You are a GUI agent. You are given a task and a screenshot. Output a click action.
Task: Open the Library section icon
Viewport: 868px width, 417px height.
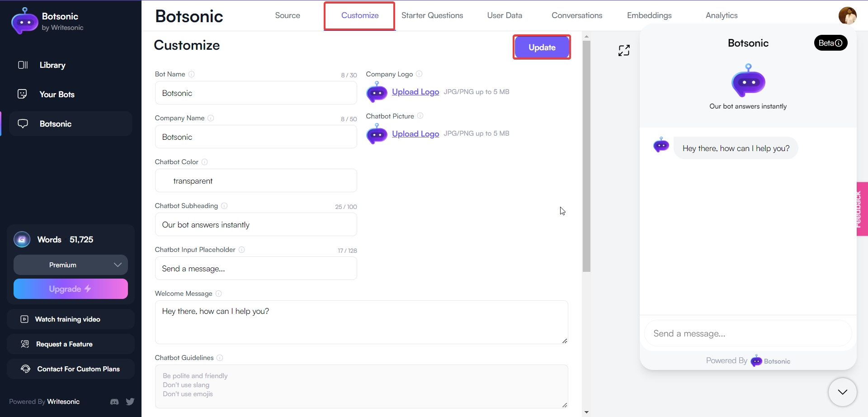[23, 65]
